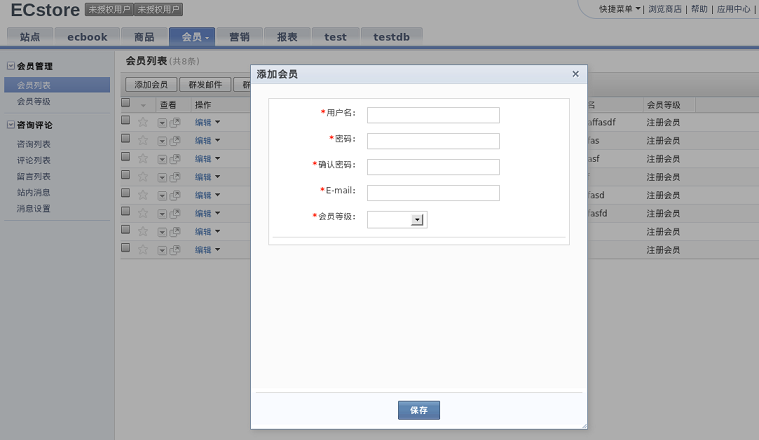Toggle the select-all checkbox in table header
This screenshot has height=440, width=759.
126,103
